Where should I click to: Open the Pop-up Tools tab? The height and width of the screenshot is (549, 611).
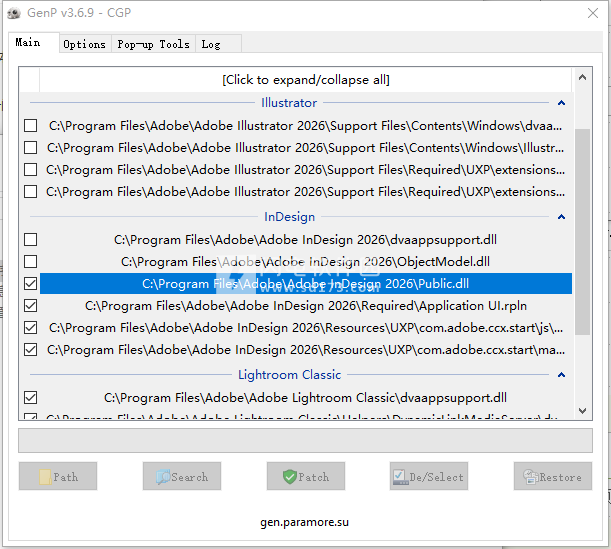point(153,44)
